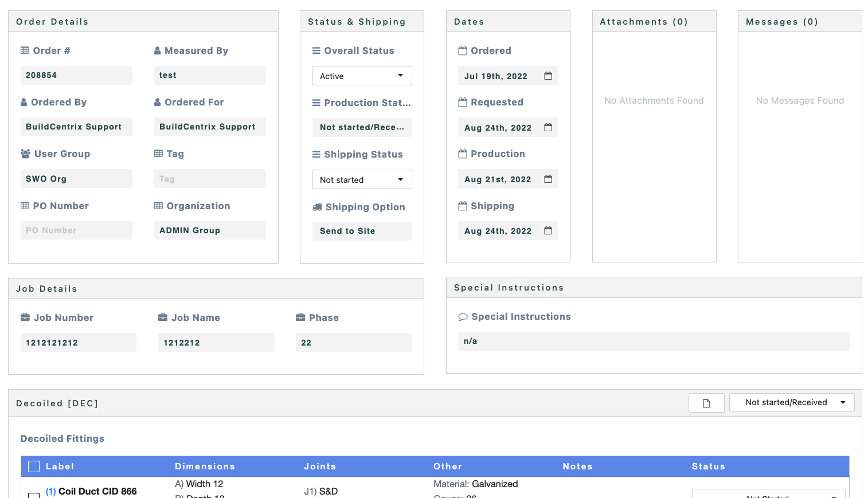Click the person icon beside Measured By
868x498 pixels.
tap(158, 50)
